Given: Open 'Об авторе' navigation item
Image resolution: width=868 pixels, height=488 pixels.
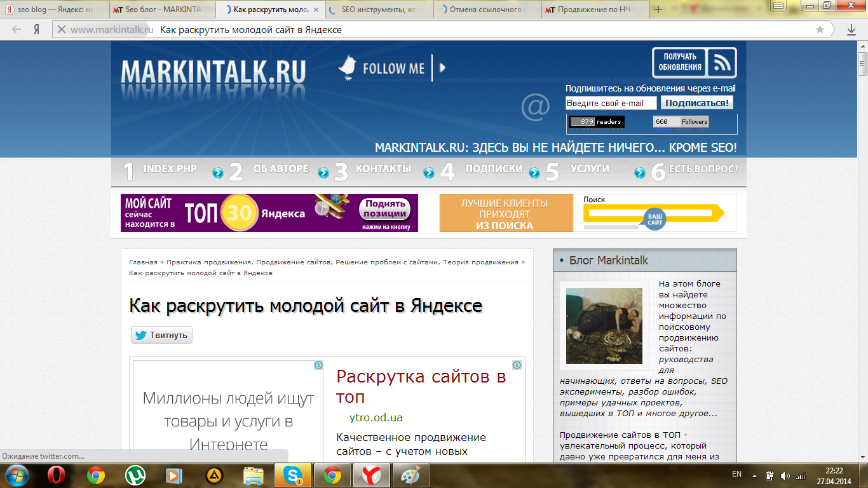Looking at the screenshot, I should point(280,169).
